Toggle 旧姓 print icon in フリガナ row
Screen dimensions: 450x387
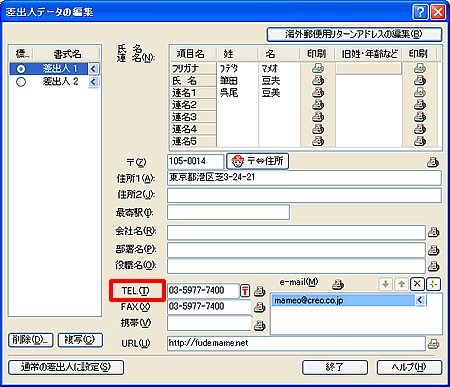[420, 68]
